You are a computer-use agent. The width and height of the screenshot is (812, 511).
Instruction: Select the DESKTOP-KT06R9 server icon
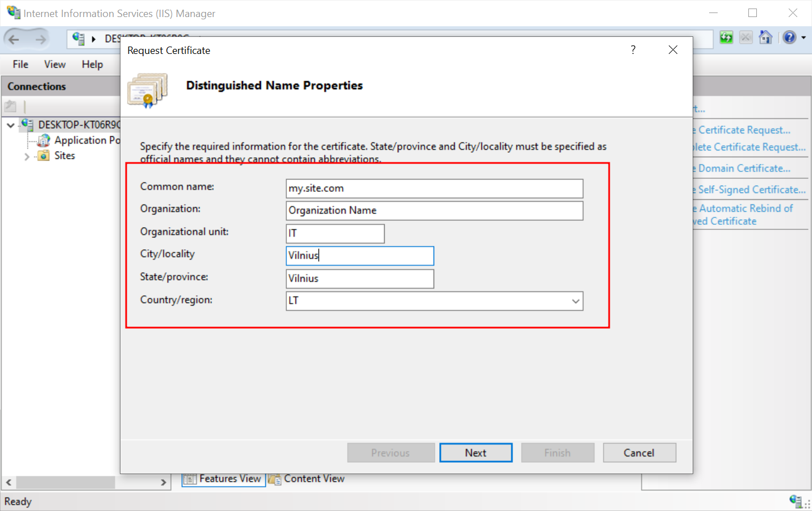(27, 124)
